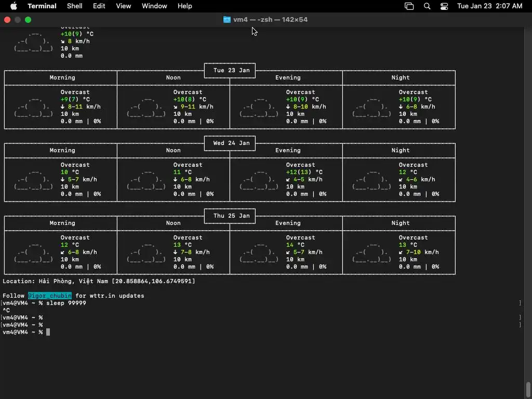Image resolution: width=532 pixels, height=399 pixels.
Task: Click the Tue 23 Jan date header
Action: click(x=231, y=70)
